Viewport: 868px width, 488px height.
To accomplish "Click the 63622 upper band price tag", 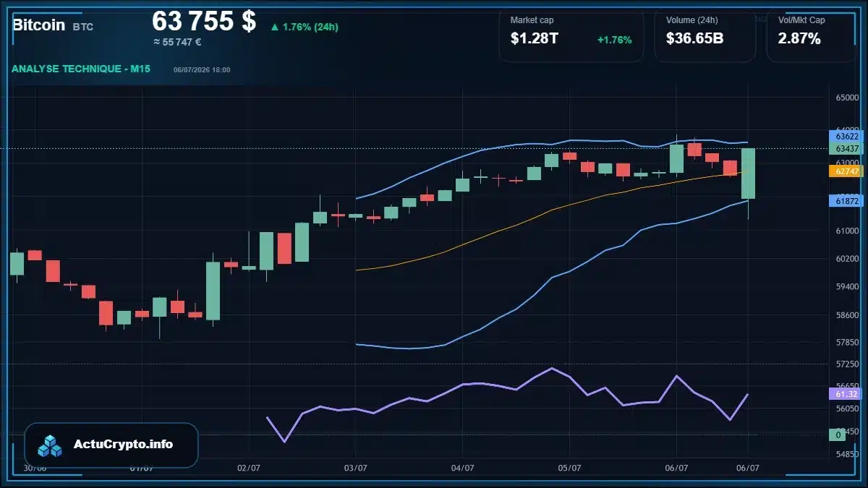I will [x=846, y=136].
